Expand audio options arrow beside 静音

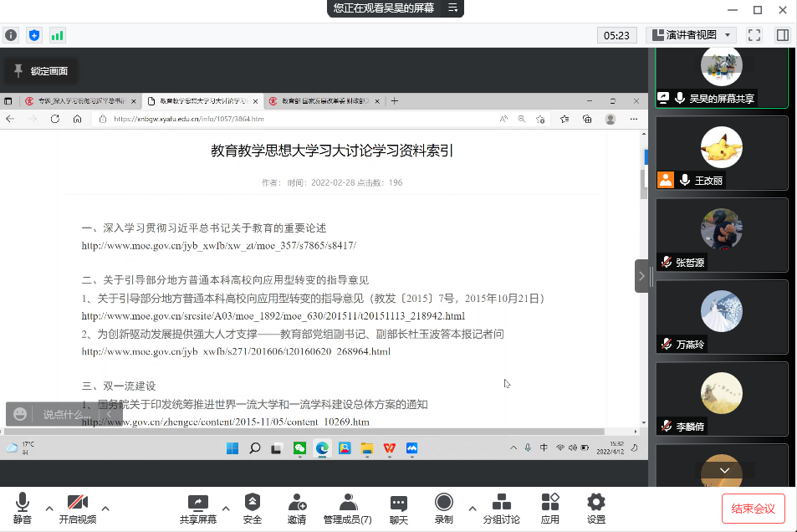click(49, 508)
